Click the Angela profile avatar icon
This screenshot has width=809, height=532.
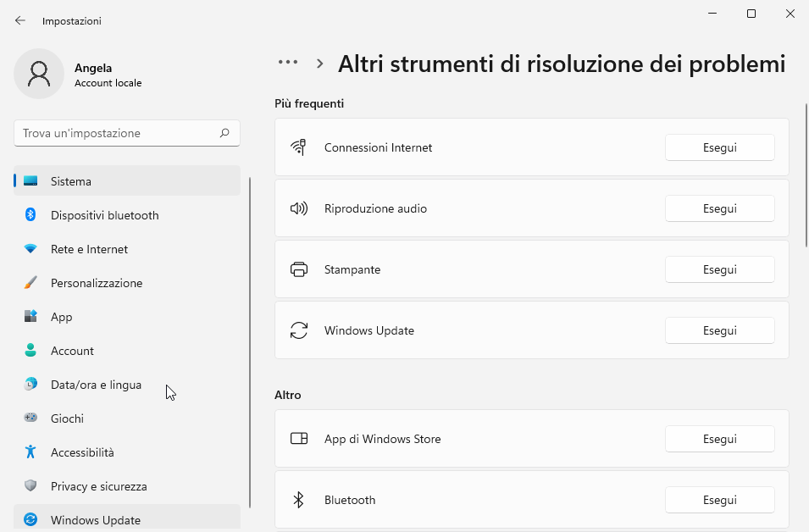coord(39,74)
